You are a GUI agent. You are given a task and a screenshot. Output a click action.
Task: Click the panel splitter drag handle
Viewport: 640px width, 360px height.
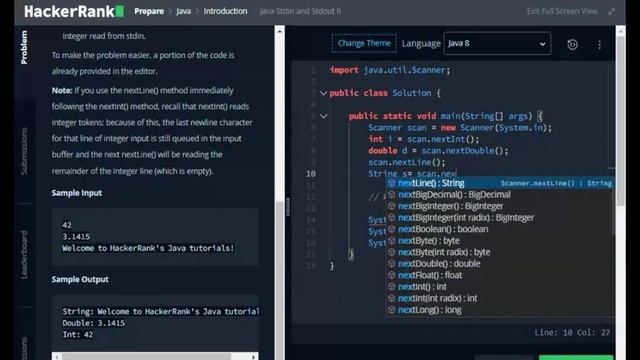(x=288, y=207)
